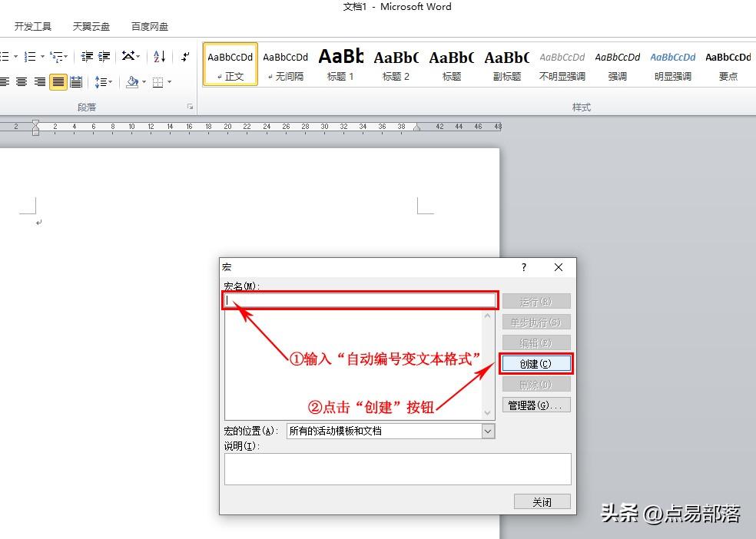This screenshot has width=756, height=539.
Task: Click the 管理器(G) button
Action: coord(536,405)
